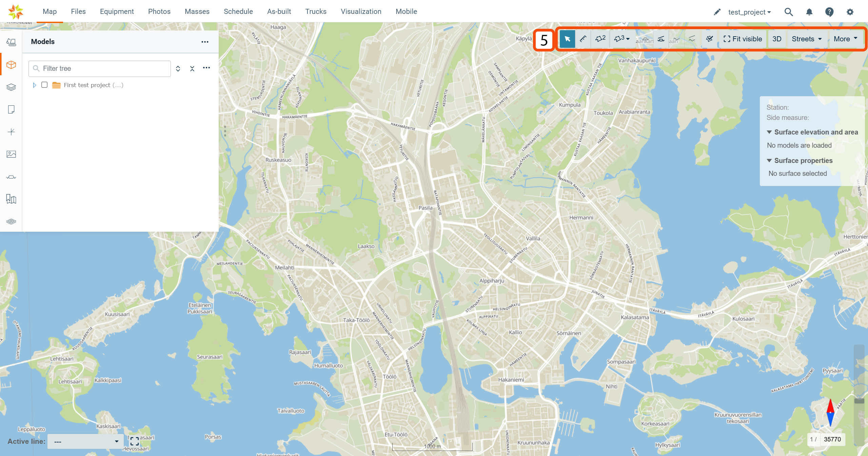Open the layers stack sidebar icon
The image size is (868, 456).
coord(11,87)
